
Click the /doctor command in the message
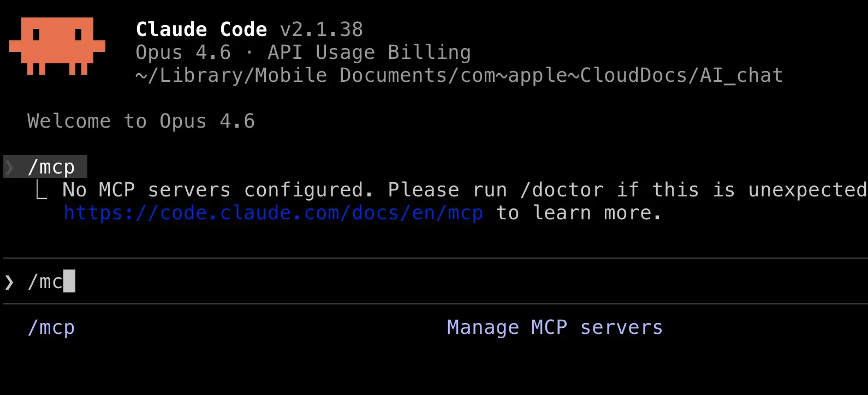coord(562,190)
